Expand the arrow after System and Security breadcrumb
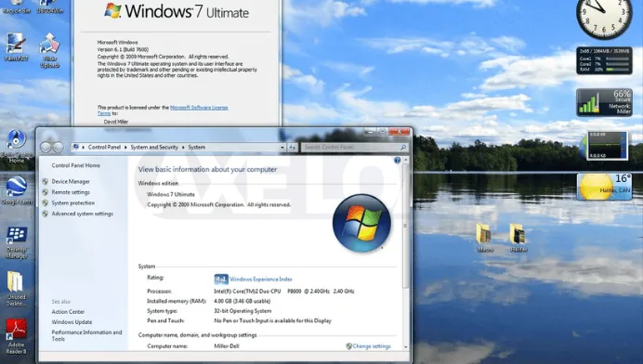This screenshot has width=643, height=364. coord(183,147)
